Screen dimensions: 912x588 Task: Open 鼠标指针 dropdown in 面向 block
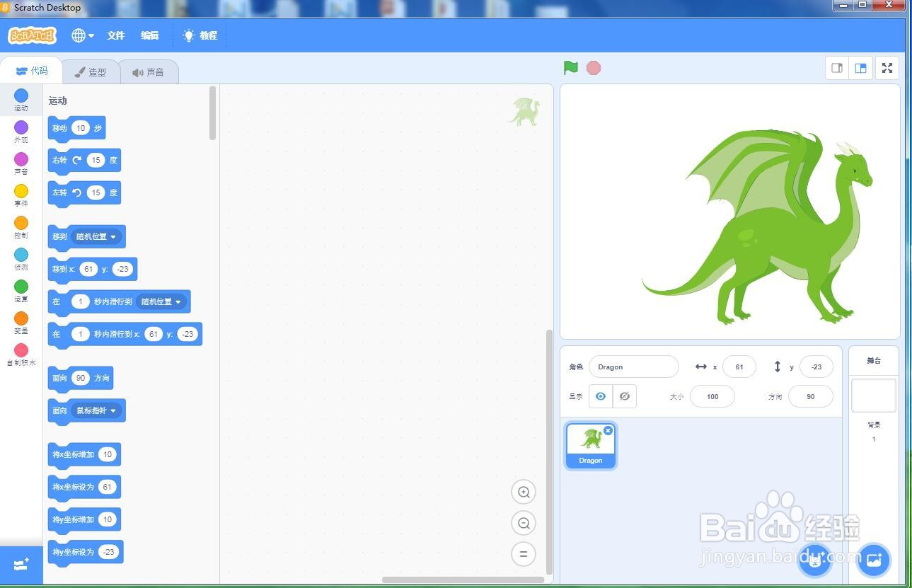coord(96,410)
